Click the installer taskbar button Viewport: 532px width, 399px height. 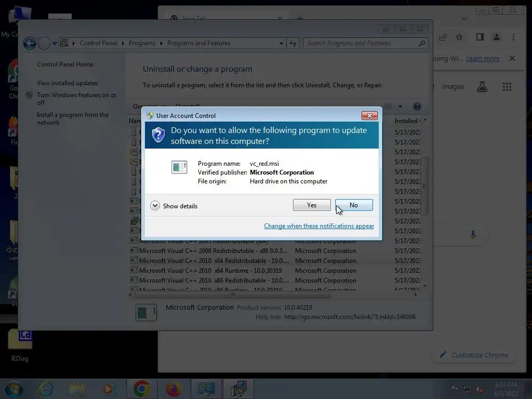pos(238,389)
